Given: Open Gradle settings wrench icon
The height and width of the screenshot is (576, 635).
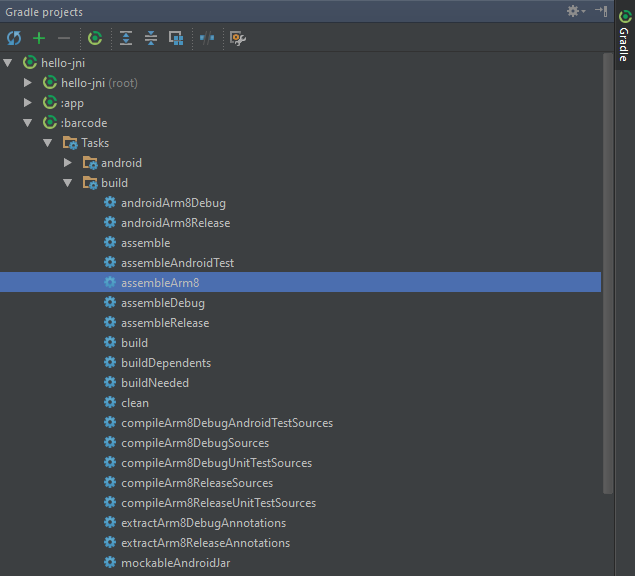Looking at the screenshot, I should pyautogui.click(x=238, y=38).
